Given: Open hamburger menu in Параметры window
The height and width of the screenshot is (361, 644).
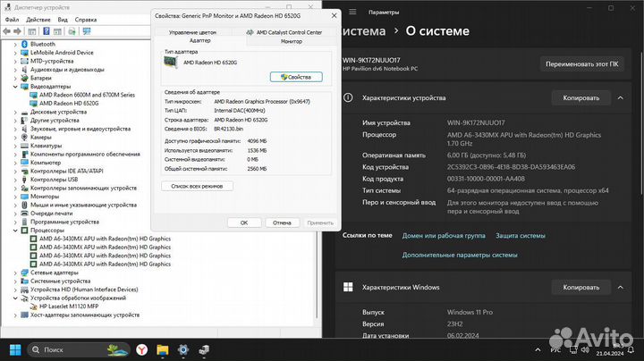Looking at the screenshot, I should click(x=352, y=12).
